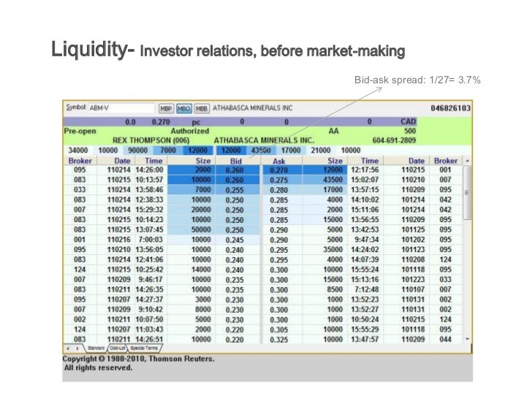
Task: Click the tab scroll right arrow at bottom
Action: tap(77, 349)
